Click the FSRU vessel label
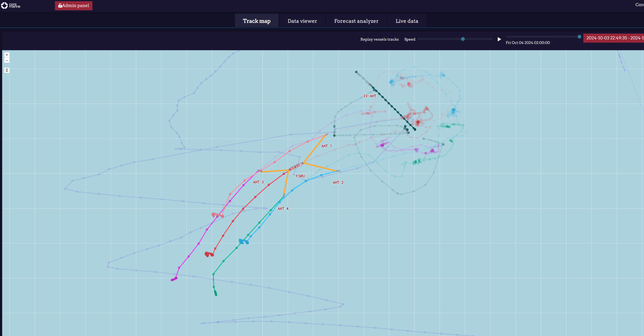Viewport: 644px width, 336px height. click(x=301, y=176)
